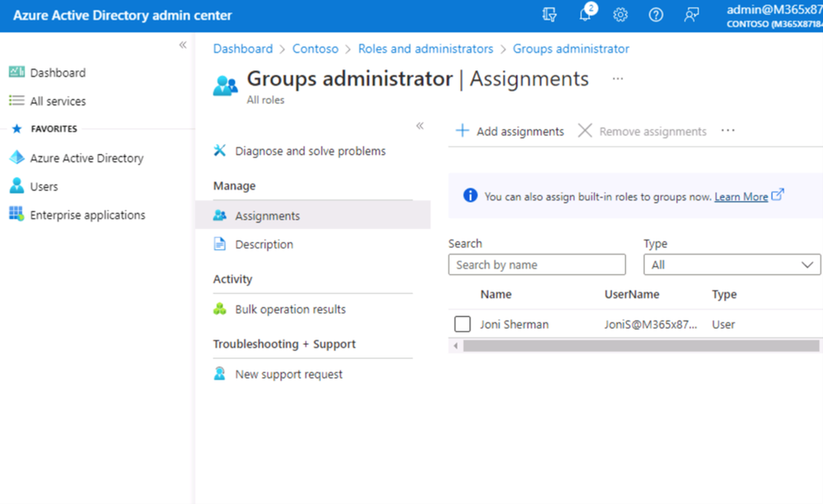The width and height of the screenshot is (823, 504).
Task: Click the UserName column header
Action: coord(632,294)
